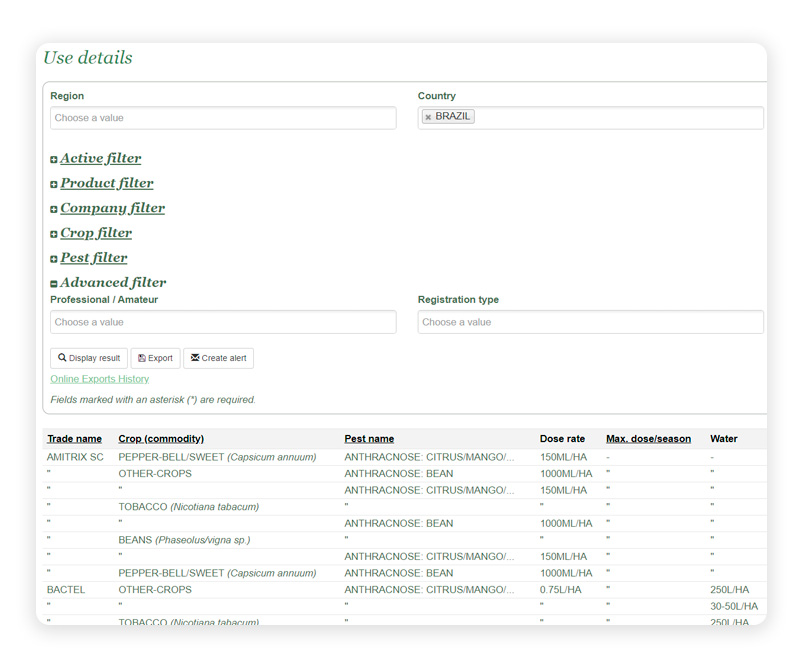This screenshot has height=667, width=800.
Task: Click the Advanced filter heading
Action: 113,282
